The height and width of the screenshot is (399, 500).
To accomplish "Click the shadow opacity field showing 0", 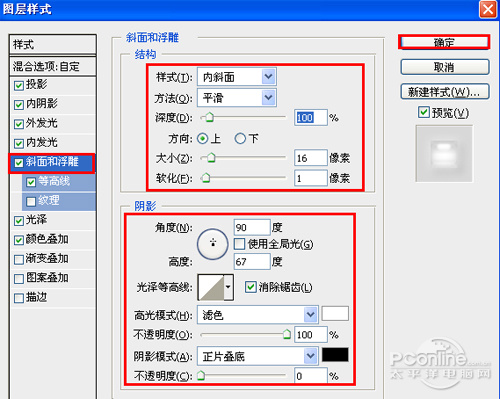I will [311, 376].
